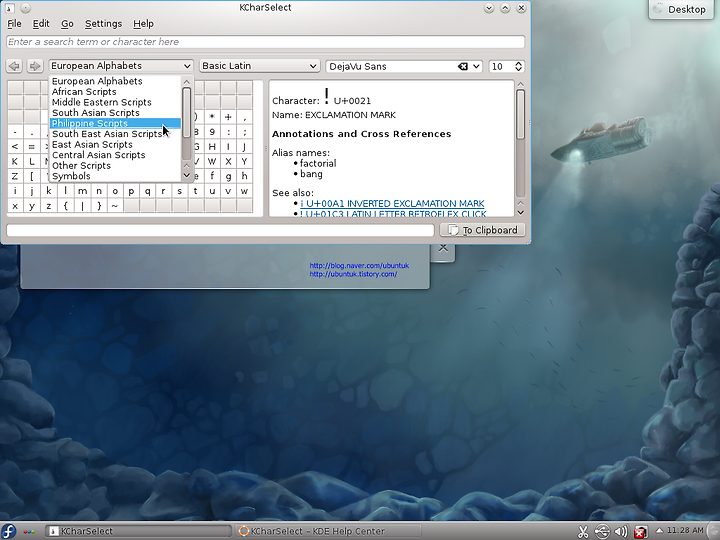Select the tilde character cell
Screen dimensions: 720x540
coord(115,206)
